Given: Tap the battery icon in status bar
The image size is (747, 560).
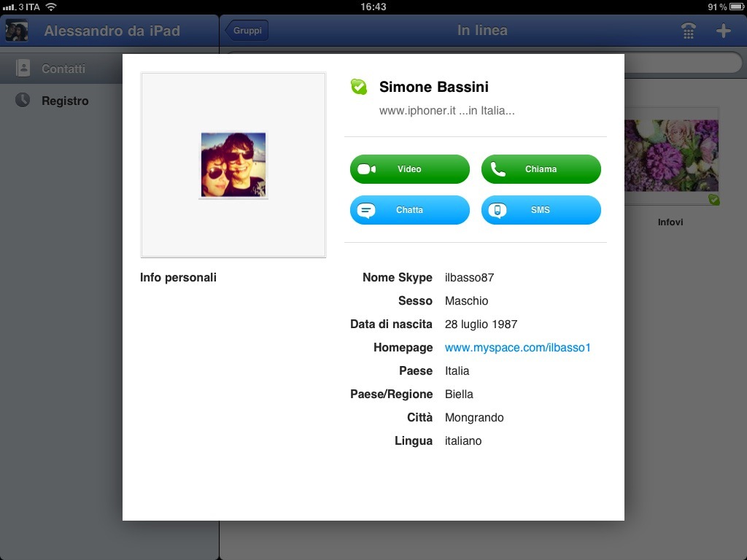Looking at the screenshot, I should 737,7.
